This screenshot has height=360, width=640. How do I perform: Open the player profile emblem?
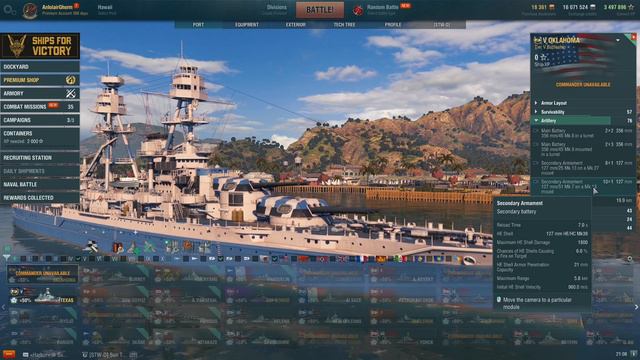pyautogui.click(x=30, y=11)
